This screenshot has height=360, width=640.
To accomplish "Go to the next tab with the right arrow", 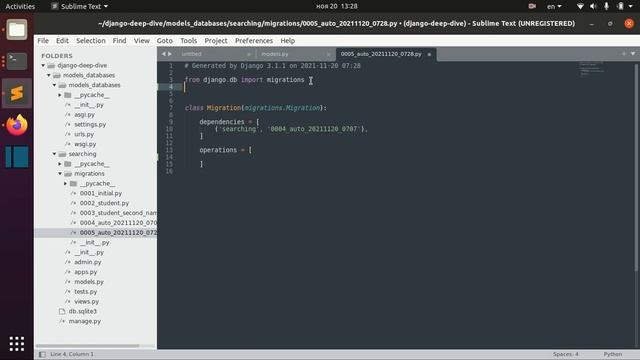I will (x=170, y=54).
